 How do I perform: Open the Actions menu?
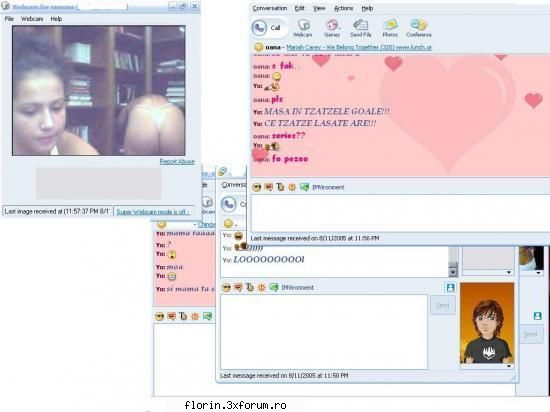click(x=343, y=8)
